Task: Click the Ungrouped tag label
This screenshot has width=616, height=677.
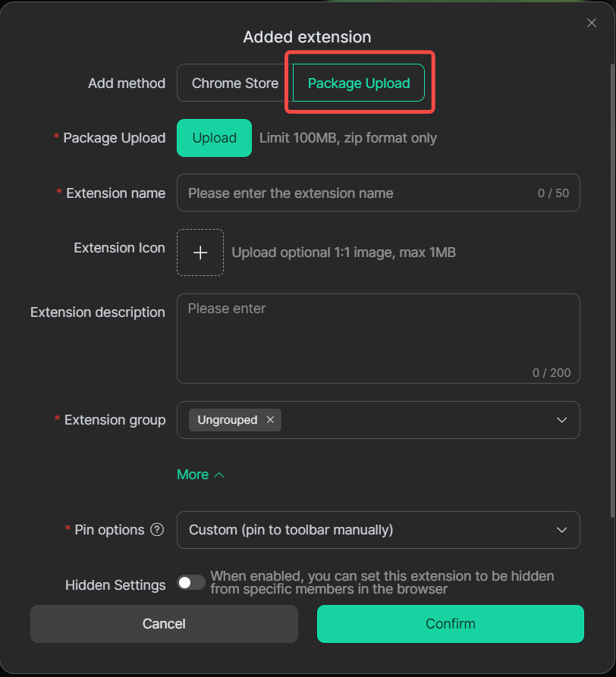Action: tap(228, 420)
